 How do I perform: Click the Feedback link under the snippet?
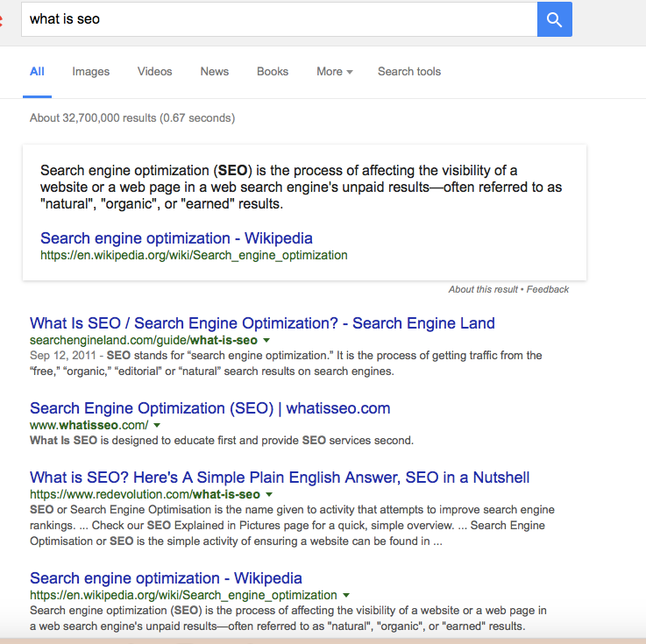coord(548,289)
